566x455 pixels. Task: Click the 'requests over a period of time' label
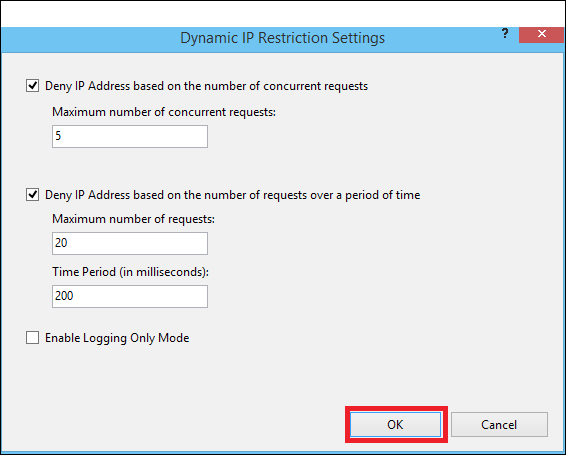pos(232,195)
